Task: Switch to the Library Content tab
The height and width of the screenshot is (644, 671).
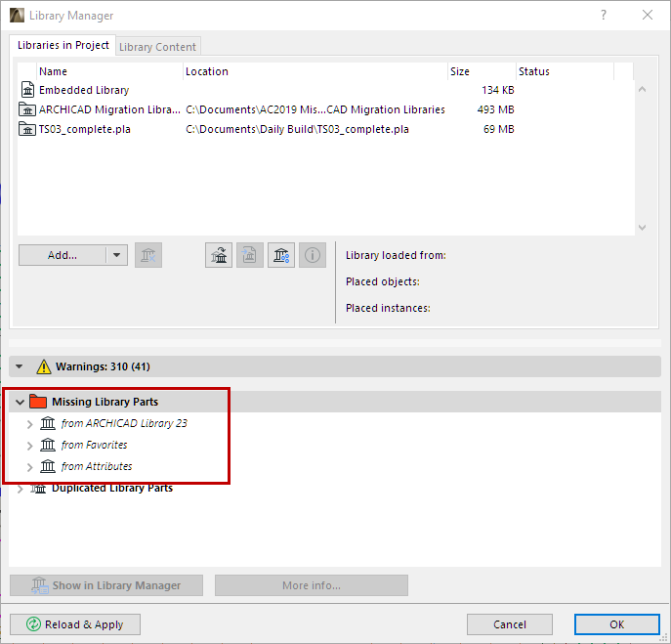Action: (x=157, y=47)
